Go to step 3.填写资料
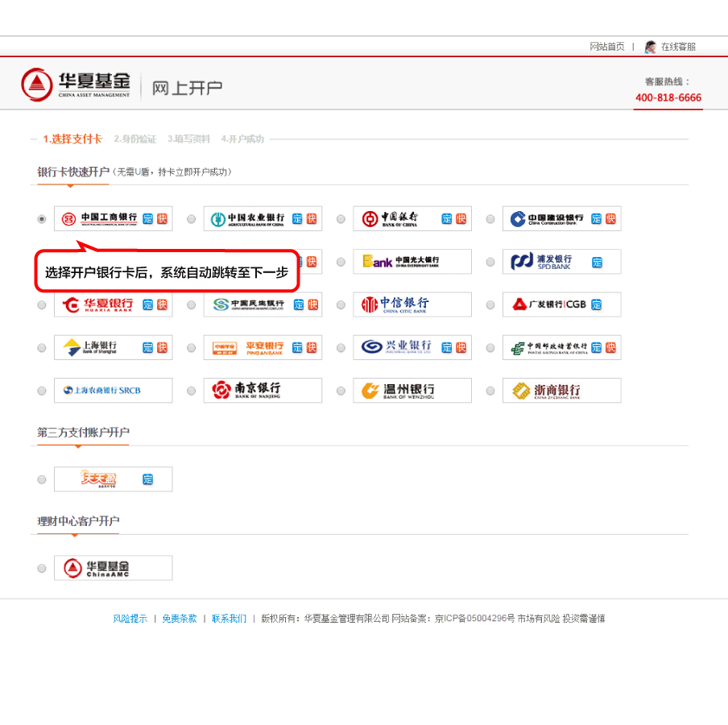Image resolution: width=728 pixels, height=725 pixels. (x=189, y=139)
